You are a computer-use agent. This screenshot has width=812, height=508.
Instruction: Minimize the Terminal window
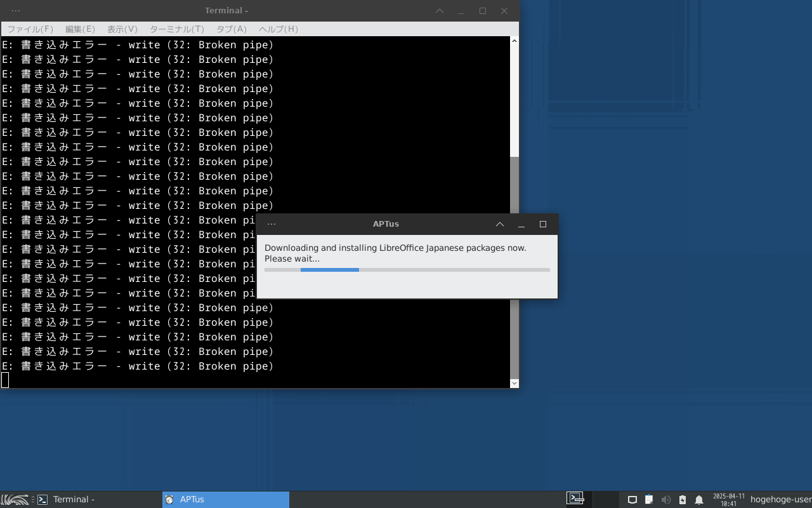[461, 11]
